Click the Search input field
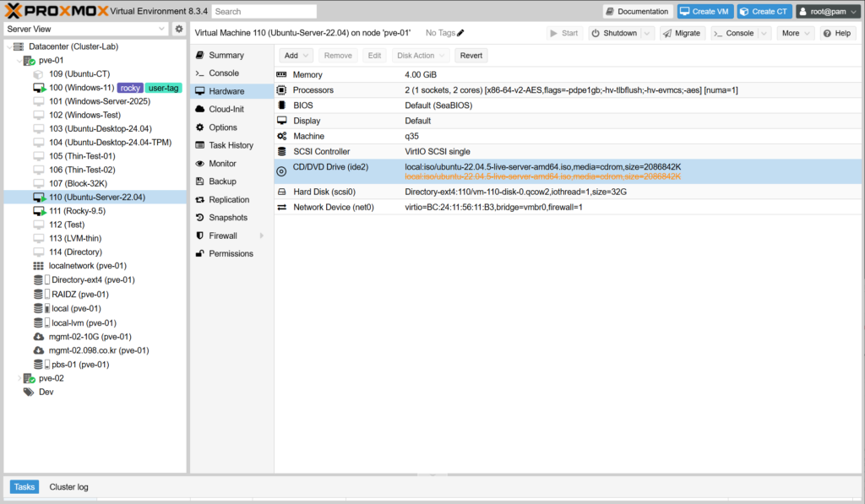The image size is (865, 504). 264,11
